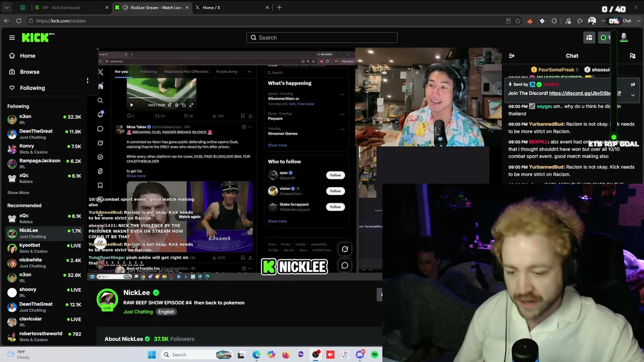Select the NickLee Stream browser tab
Viewport: 644px width, 362px height.
tap(151, 8)
